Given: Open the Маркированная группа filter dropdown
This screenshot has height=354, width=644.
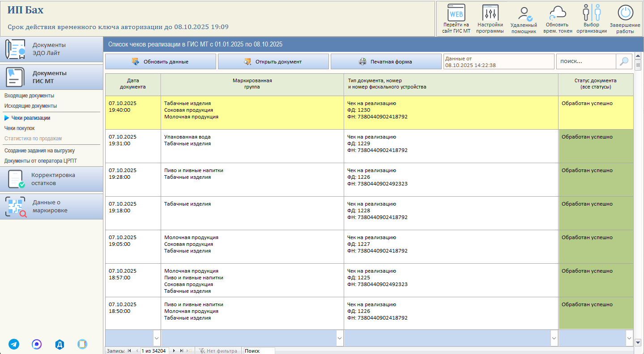Looking at the screenshot, I should (340, 338).
